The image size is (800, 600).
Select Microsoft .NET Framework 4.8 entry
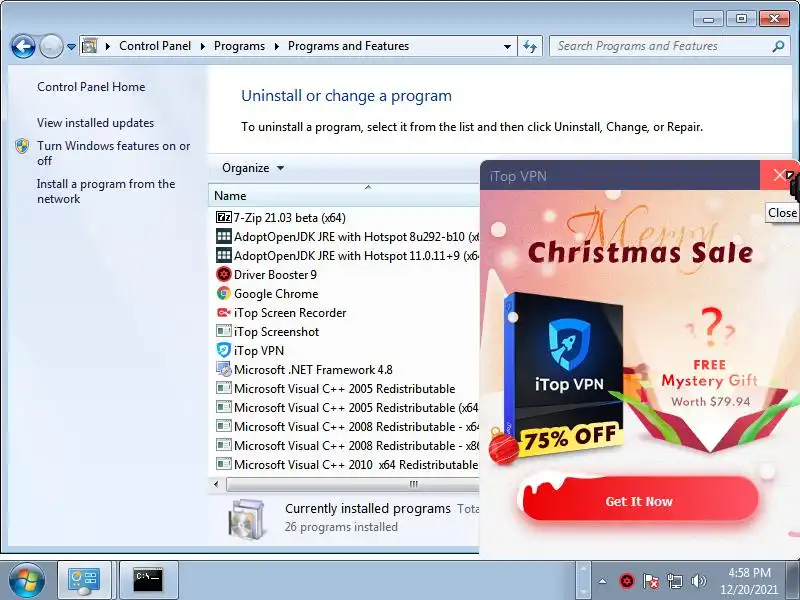coord(313,369)
